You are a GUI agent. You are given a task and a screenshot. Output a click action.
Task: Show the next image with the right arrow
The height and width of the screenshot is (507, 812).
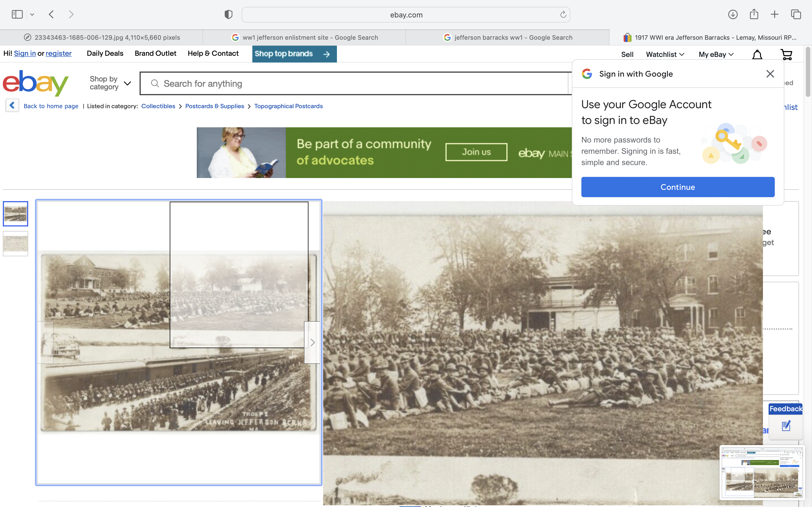tap(312, 342)
